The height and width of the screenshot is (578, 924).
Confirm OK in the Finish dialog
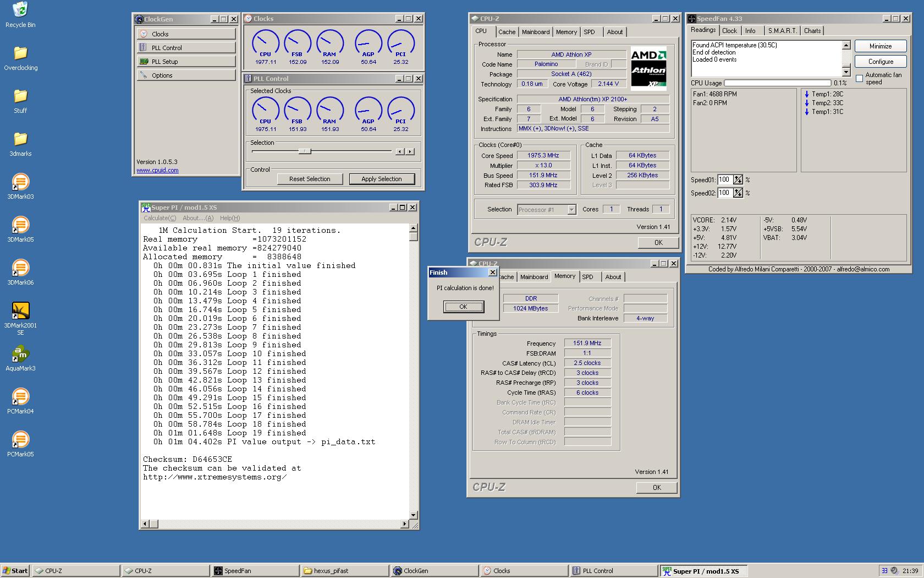[x=464, y=307]
